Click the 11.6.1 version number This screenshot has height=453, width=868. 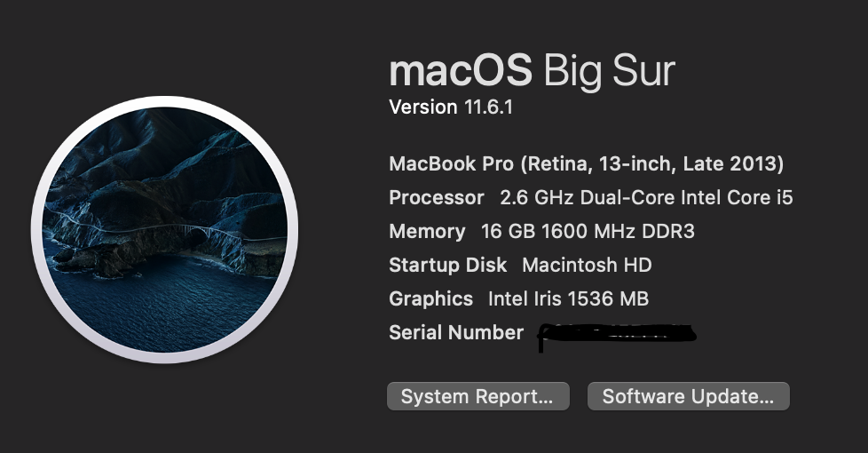[x=488, y=107]
